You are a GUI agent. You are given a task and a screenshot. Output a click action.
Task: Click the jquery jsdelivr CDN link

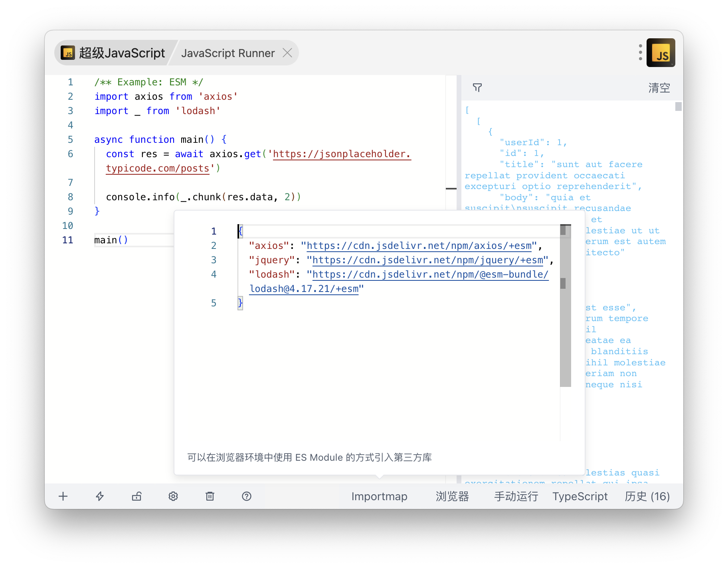(427, 260)
